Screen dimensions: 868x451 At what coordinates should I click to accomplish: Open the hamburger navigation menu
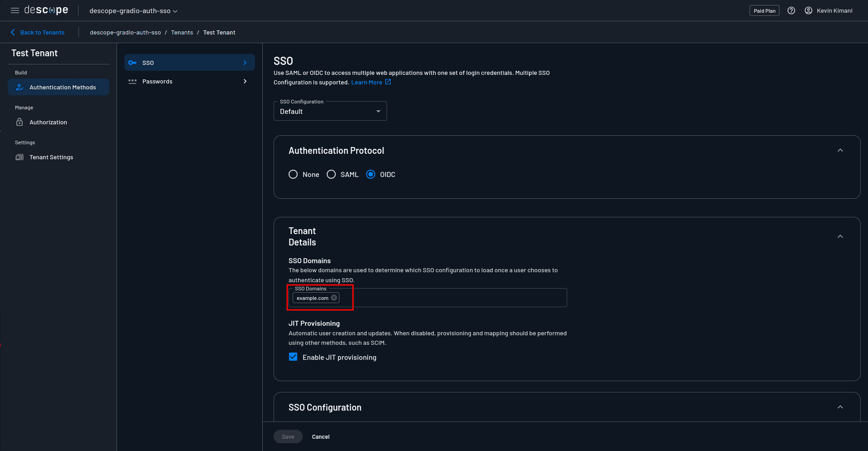tap(15, 10)
